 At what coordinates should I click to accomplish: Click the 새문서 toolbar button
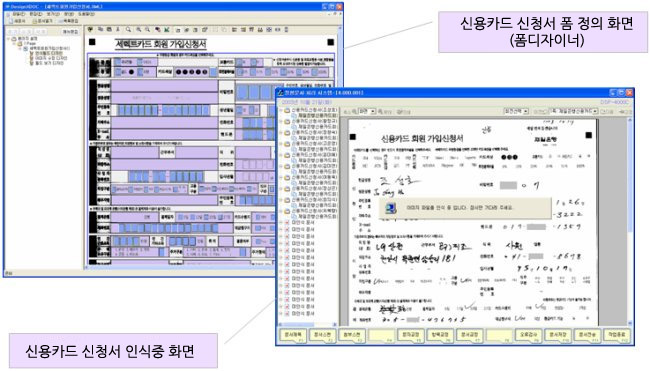pyautogui.click(x=17, y=21)
